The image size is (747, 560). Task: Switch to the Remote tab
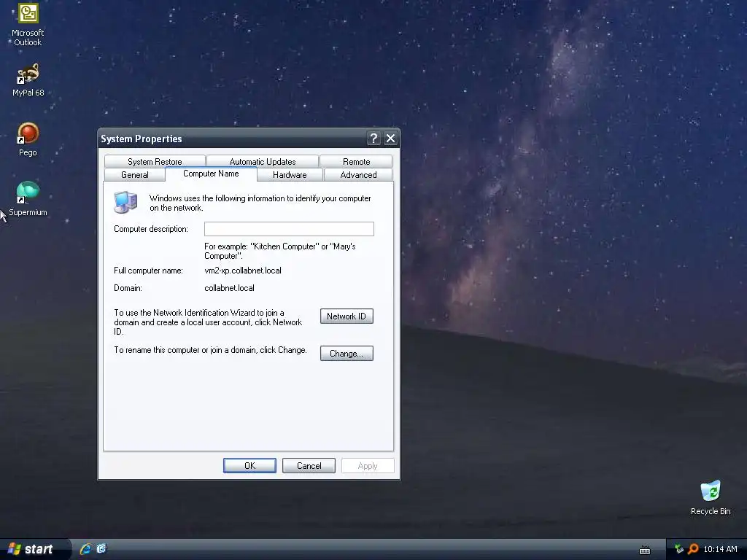point(356,161)
